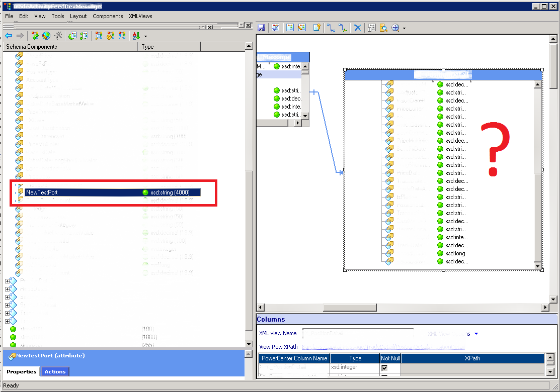Click the grayed forward navigation arrow
Viewport: 560px width, 392px height.
(20, 36)
